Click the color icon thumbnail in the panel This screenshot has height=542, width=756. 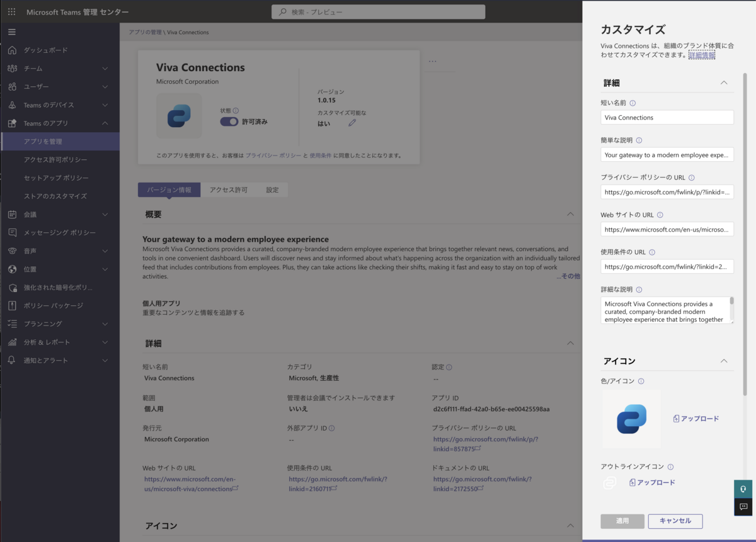[x=631, y=419]
